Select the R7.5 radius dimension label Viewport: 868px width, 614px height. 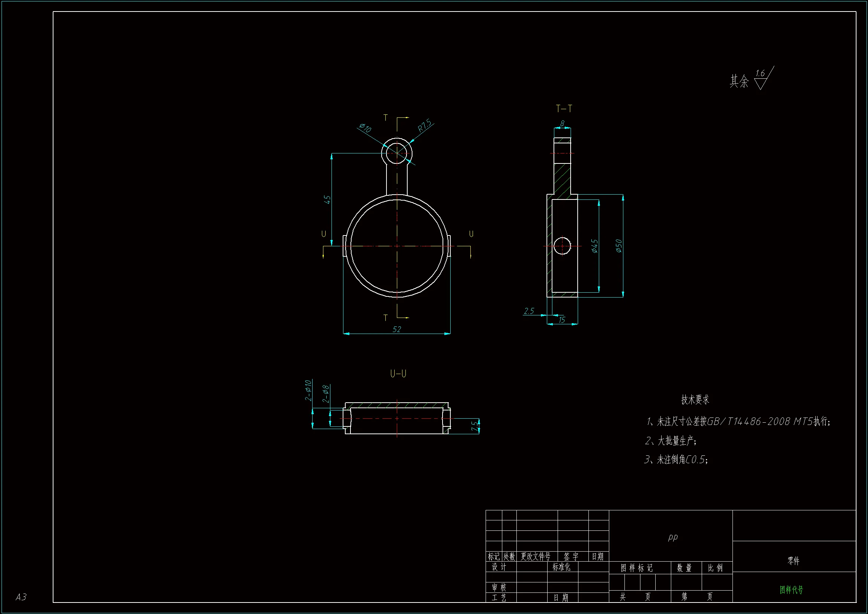(425, 126)
